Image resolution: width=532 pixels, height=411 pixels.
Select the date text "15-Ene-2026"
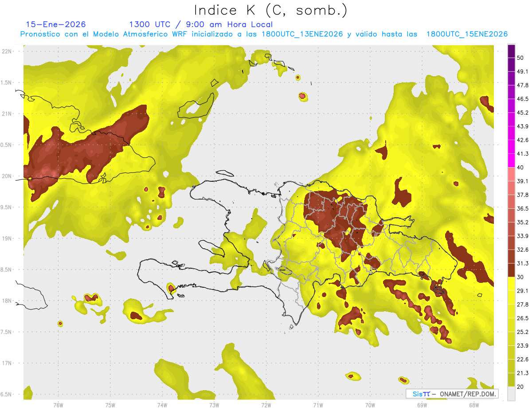click(x=56, y=24)
